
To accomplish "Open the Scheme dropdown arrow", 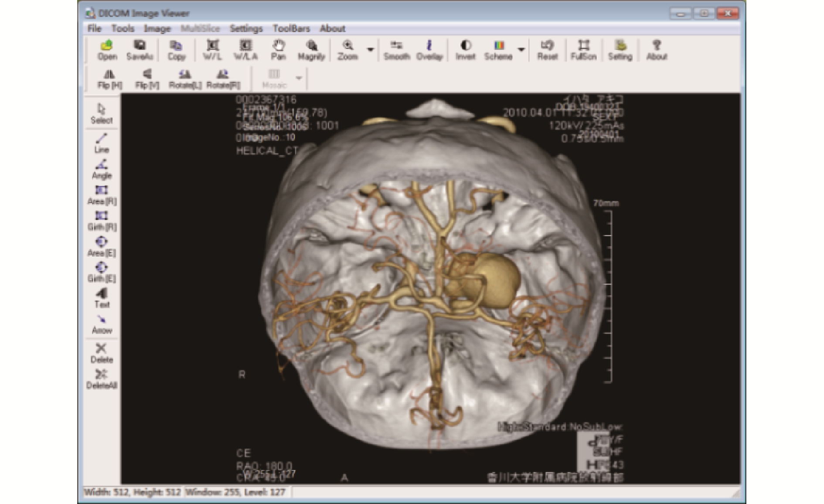I will coord(521,50).
